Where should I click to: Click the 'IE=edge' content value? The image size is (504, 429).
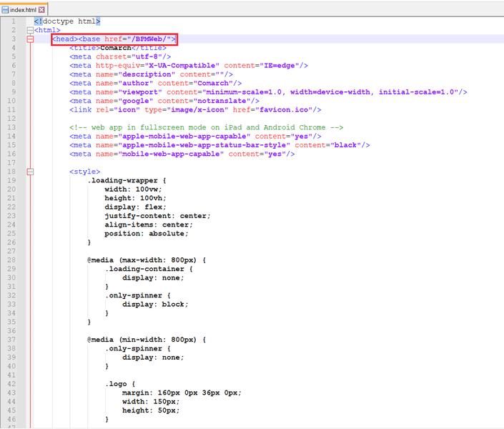click(x=279, y=66)
